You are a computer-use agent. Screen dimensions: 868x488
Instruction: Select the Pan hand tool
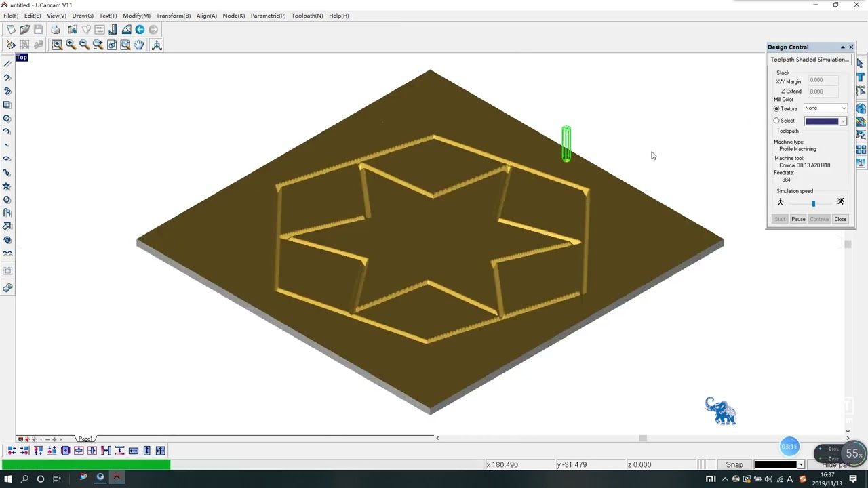[139, 45]
